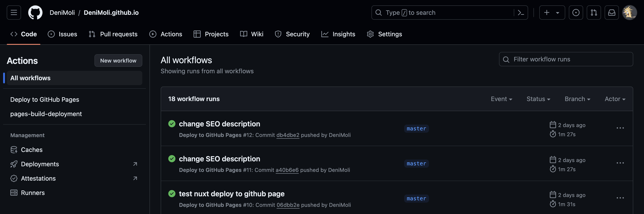Open the hamburger navigation menu
Viewport: 644px width, 214px height.
pyautogui.click(x=14, y=13)
